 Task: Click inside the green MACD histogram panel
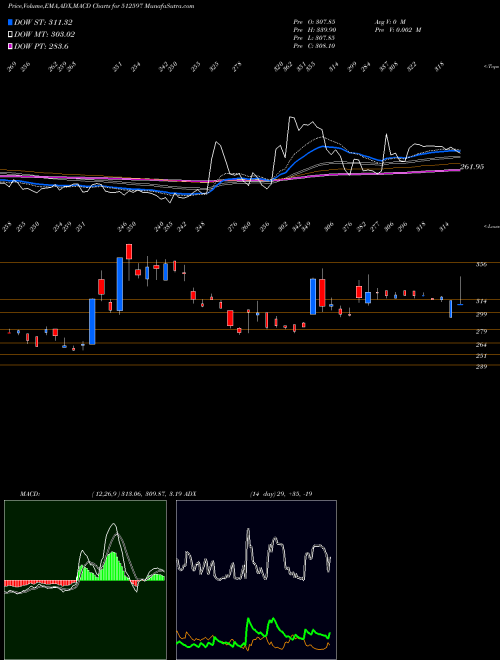[85, 580]
